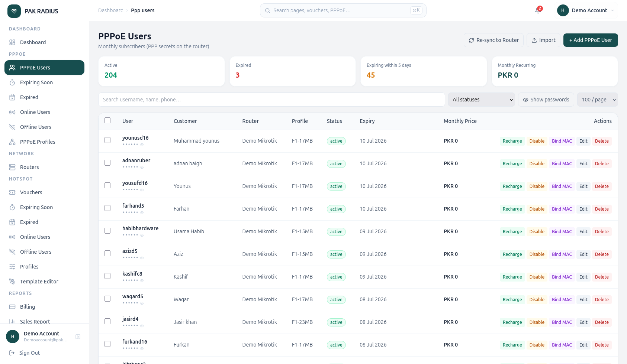627x364 pixels.
Task: Click the PPPoE Profiles icon
Action: tap(12, 142)
